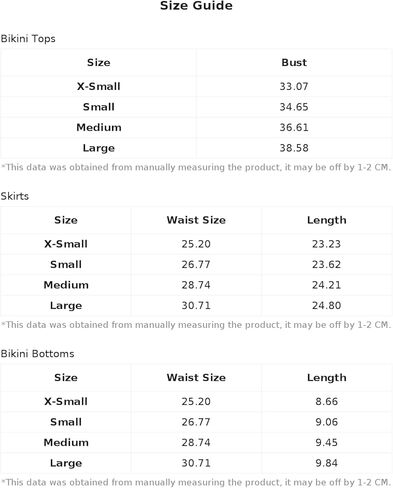Select the Large bust measurement 38.58
The width and height of the screenshot is (393, 488).
coord(294,148)
